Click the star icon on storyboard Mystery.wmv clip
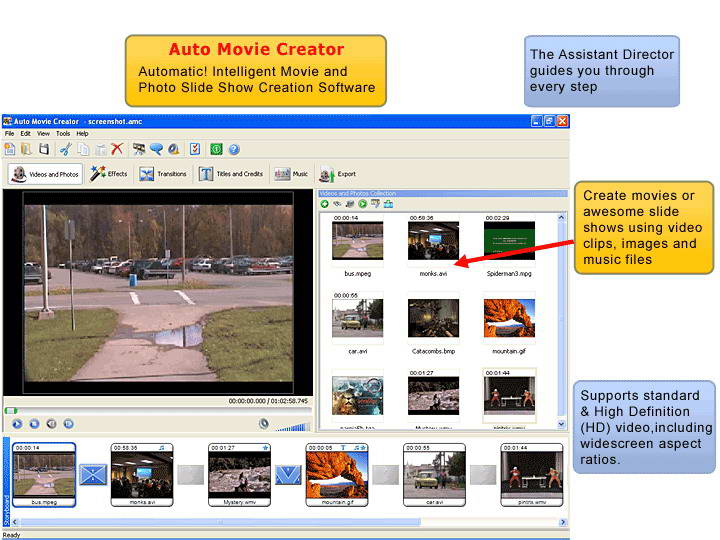Image resolution: width=720 pixels, height=540 pixels. (265, 447)
